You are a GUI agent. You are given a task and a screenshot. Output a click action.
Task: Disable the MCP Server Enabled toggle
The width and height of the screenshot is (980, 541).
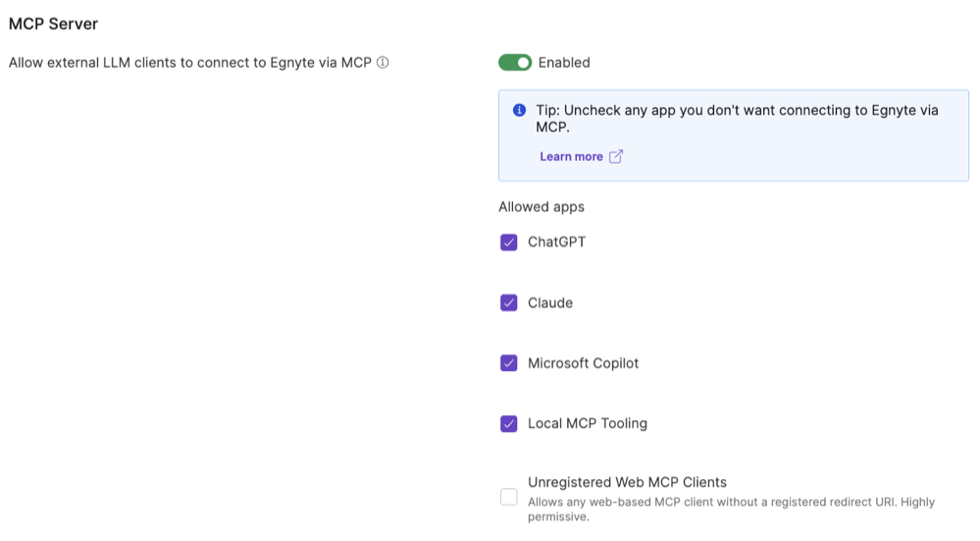click(x=515, y=63)
